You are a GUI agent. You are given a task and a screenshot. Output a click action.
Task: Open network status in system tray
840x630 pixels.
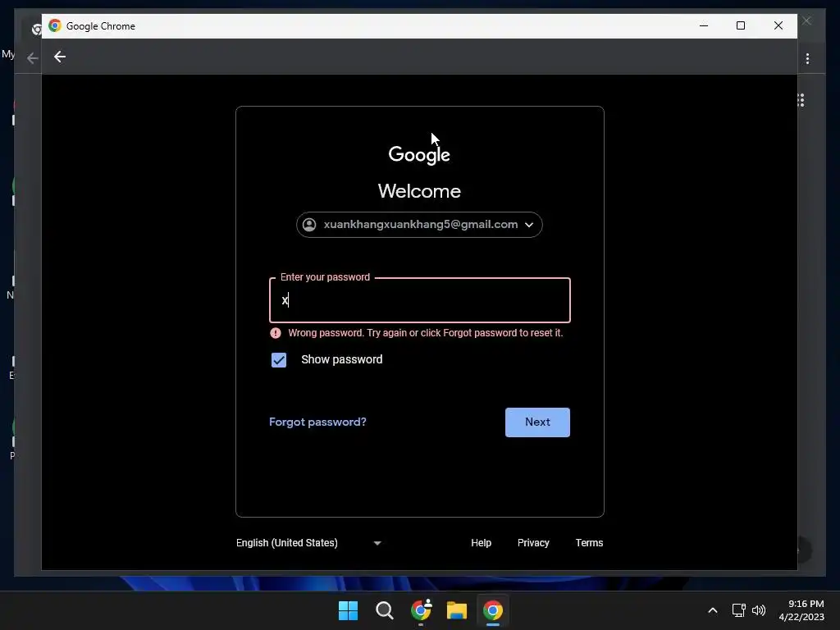coord(739,610)
